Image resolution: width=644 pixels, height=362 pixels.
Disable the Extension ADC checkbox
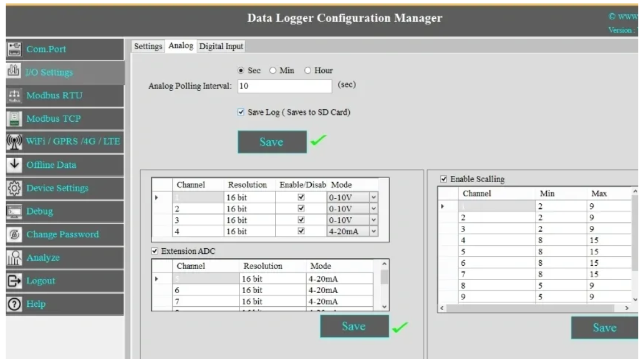[x=155, y=251]
